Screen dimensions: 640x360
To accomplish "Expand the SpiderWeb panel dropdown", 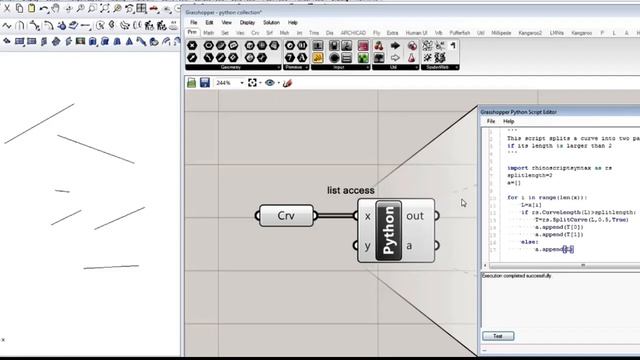I will (x=456, y=67).
